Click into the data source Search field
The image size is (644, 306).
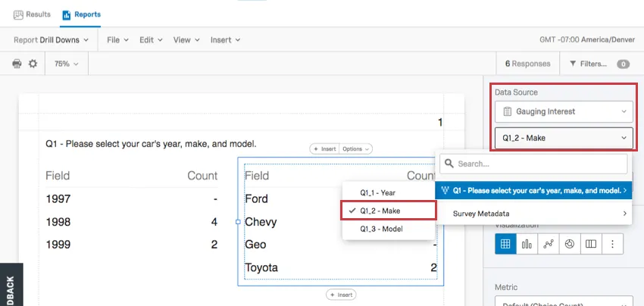[x=538, y=164]
